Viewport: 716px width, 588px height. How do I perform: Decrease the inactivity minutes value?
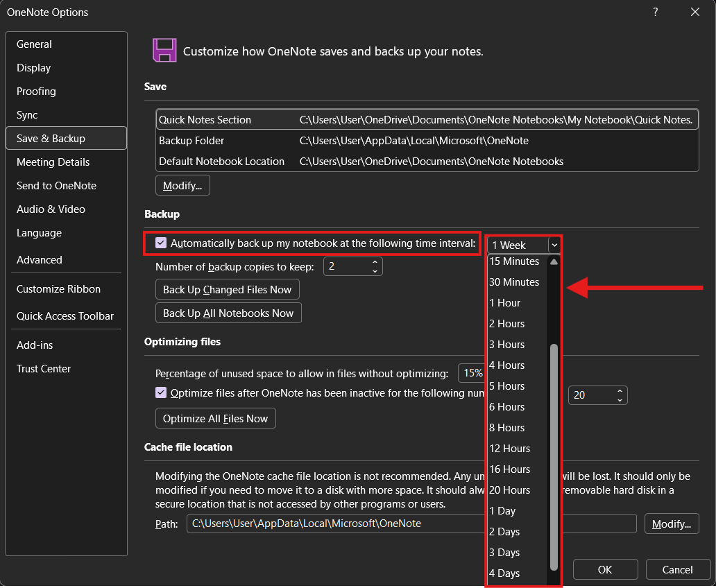tap(620, 400)
